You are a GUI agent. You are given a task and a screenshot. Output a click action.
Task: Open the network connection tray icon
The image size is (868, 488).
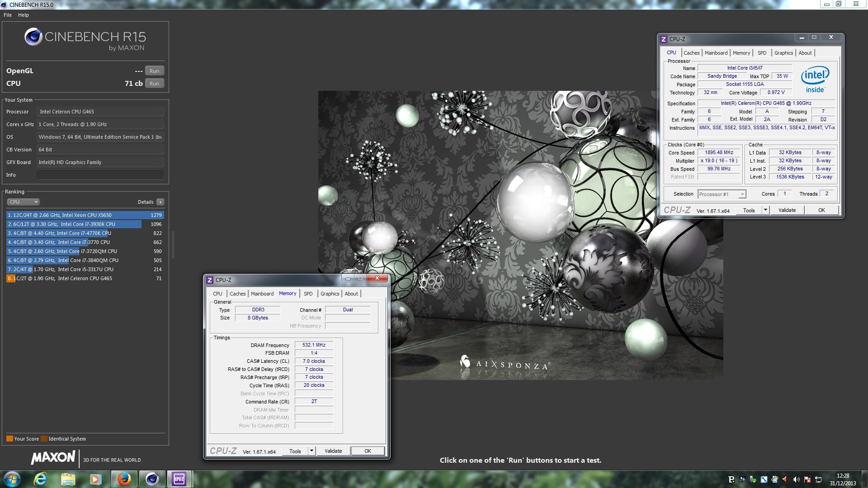[x=818, y=479]
